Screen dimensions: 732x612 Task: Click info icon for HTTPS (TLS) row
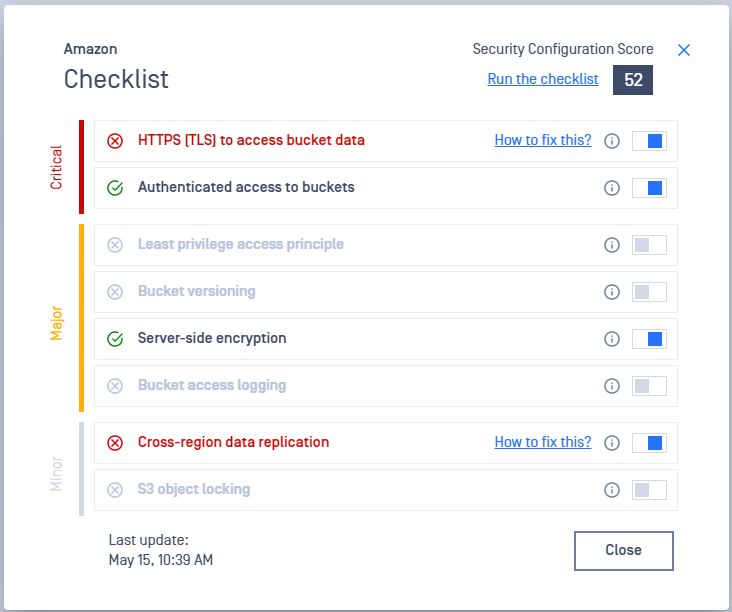[x=612, y=141]
